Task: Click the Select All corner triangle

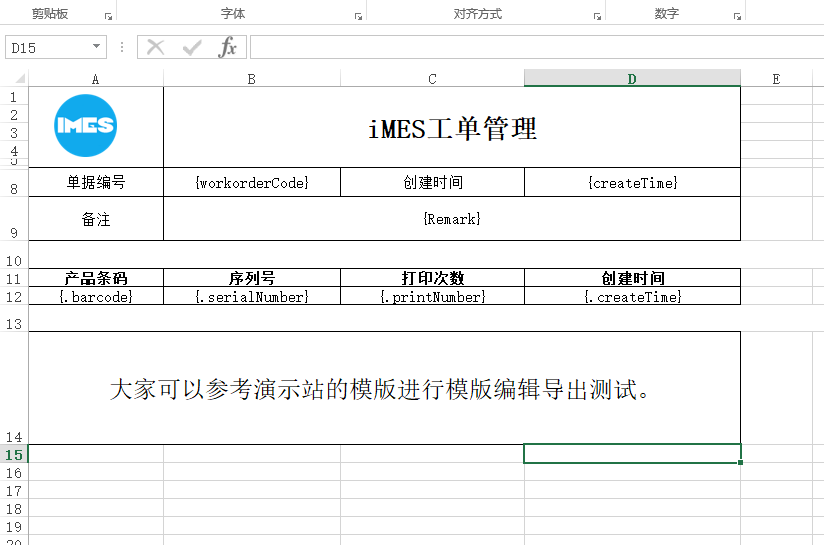Action: pos(20,79)
